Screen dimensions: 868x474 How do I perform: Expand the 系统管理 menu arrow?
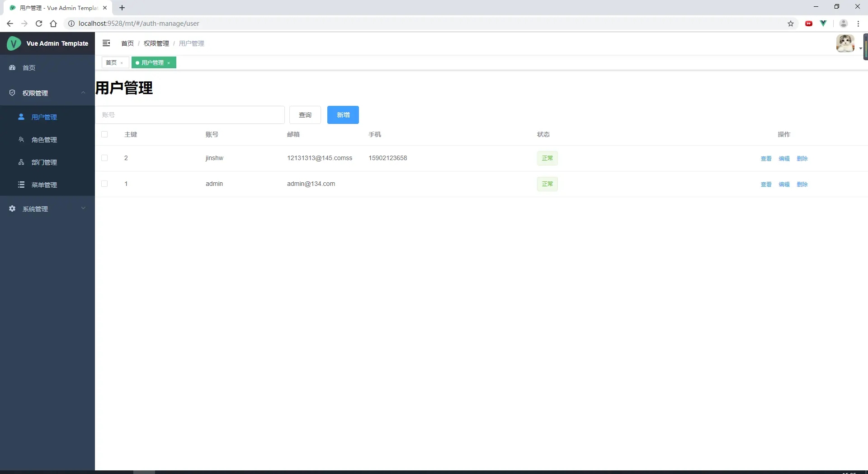[x=83, y=209]
